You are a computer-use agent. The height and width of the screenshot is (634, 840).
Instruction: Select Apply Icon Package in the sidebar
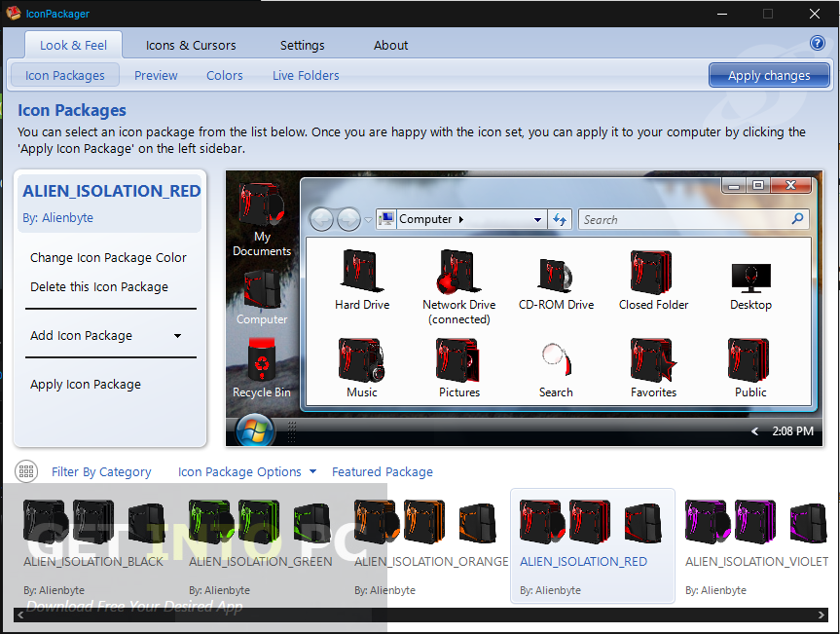[x=85, y=384]
